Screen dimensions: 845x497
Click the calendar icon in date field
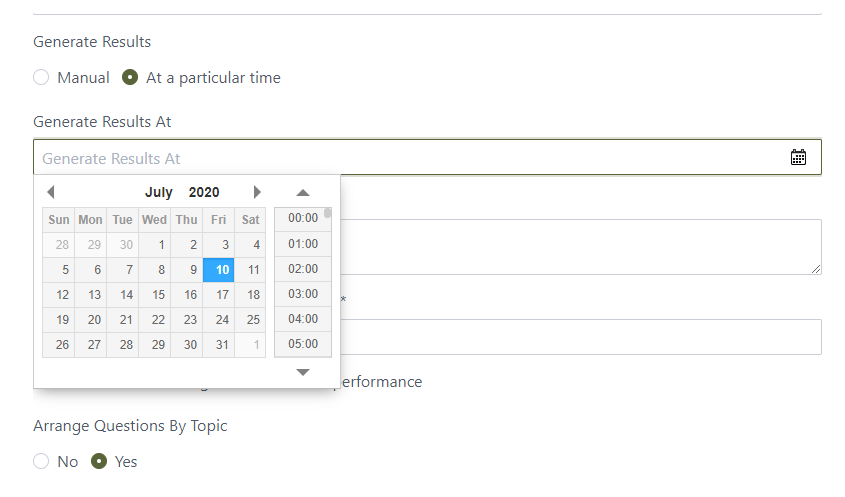[798, 157]
